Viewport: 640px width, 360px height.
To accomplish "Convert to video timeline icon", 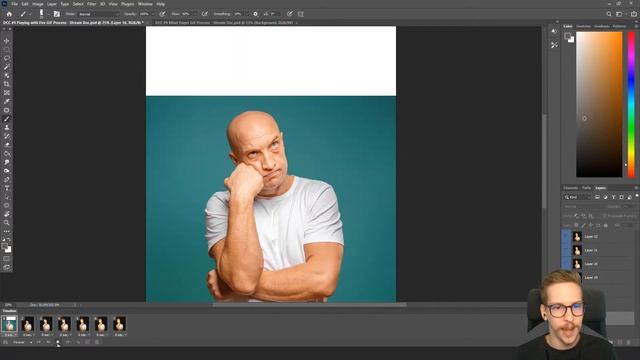I will (5, 342).
